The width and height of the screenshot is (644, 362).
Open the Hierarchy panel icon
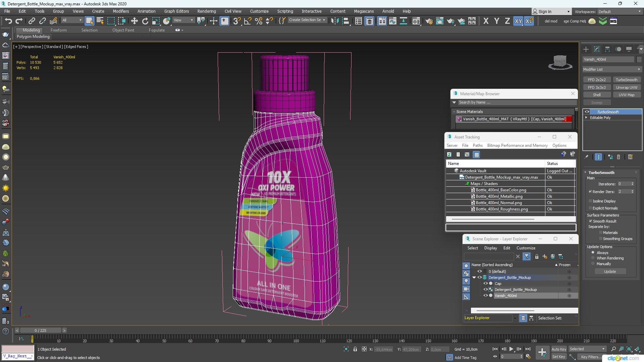(607, 49)
